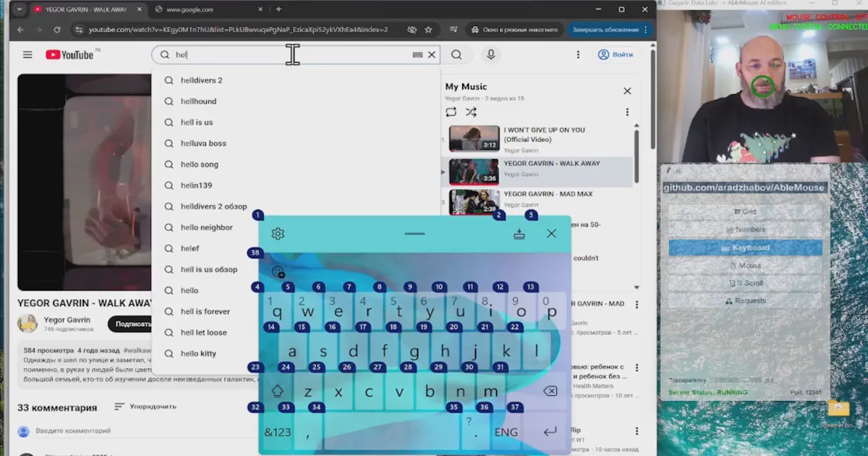
Task: Tap the l key on touch keyboard
Action: 537,352
